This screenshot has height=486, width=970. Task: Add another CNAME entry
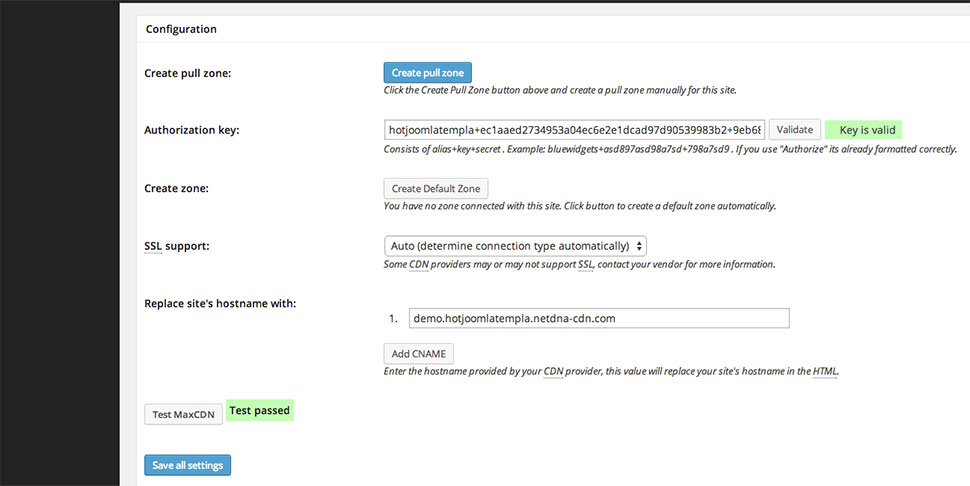(x=419, y=354)
